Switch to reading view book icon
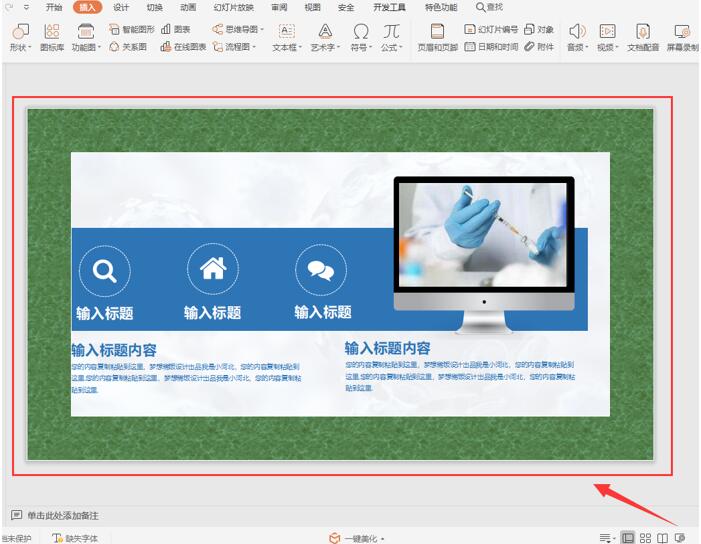 click(663, 538)
